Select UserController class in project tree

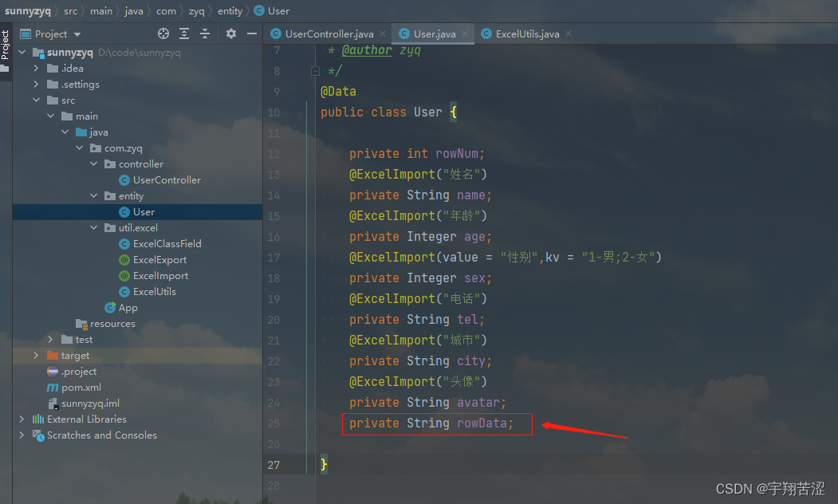point(166,180)
